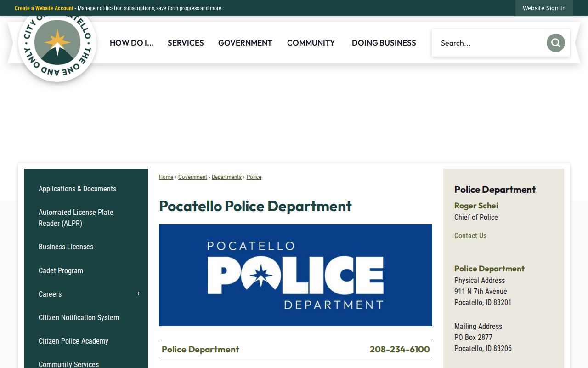Click the PO Box 2877 text
Screen dimensions: 588x368
(x=473, y=337)
